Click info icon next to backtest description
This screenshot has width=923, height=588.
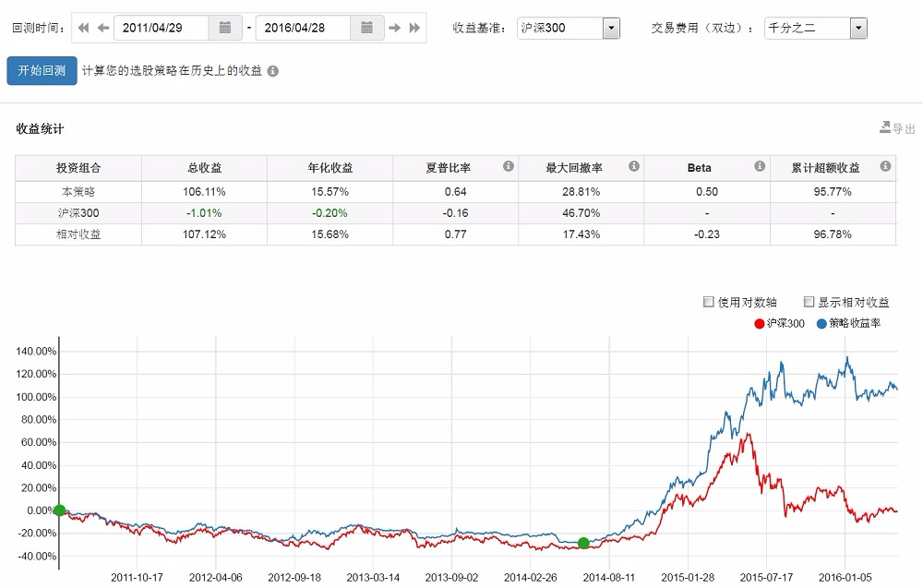[273, 71]
